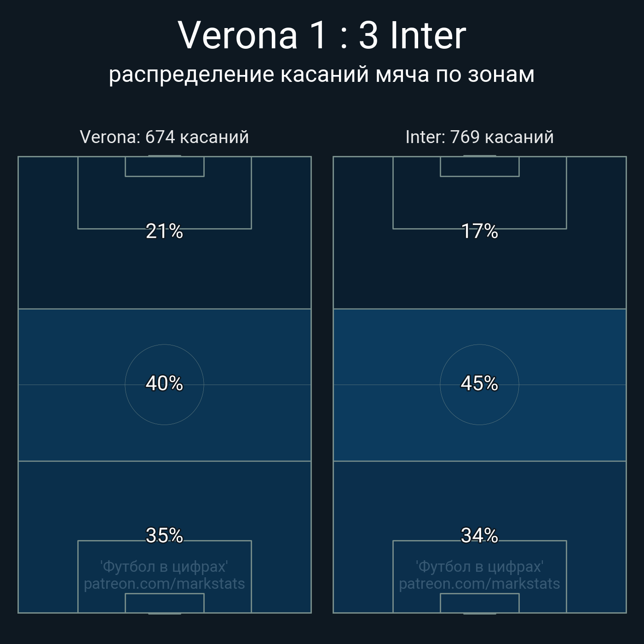Click the Russian subtitle about touch distribution
This screenshot has height=644, width=644.
pyautogui.click(x=322, y=75)
